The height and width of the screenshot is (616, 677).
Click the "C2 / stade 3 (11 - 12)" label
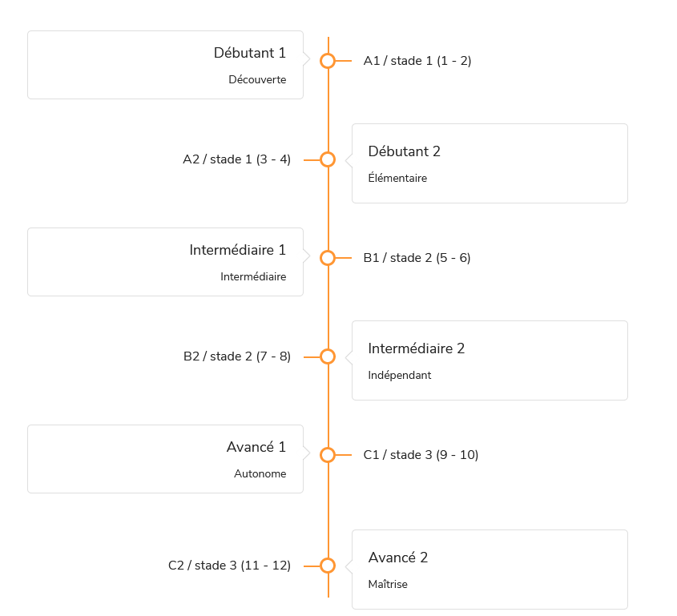pos(229,566)
